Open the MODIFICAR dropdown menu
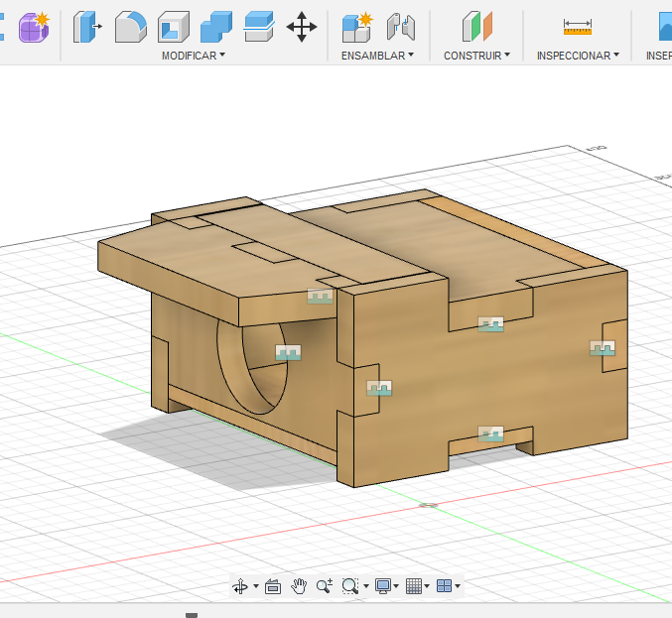 [x=194, y=56]
